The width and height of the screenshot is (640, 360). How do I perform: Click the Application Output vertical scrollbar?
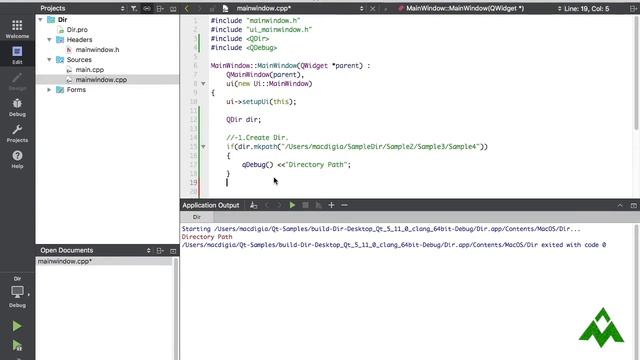coord(636,291)
